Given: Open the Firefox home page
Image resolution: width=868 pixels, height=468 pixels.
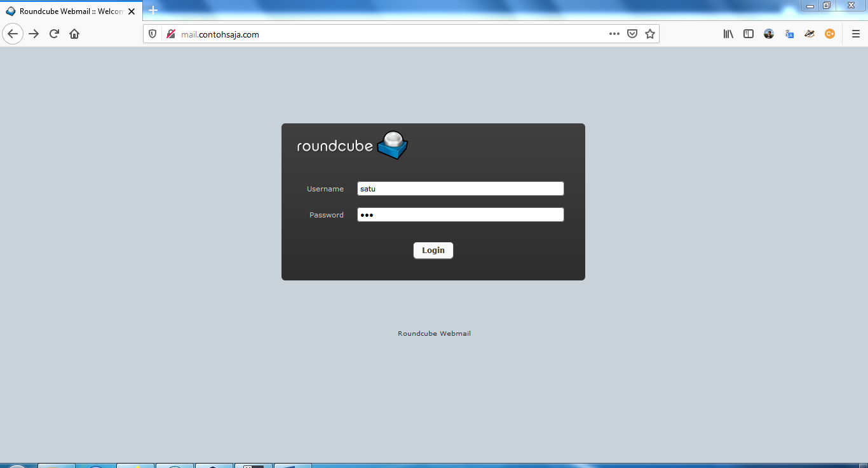Looking at the screenshot, I should pos(74,34).
